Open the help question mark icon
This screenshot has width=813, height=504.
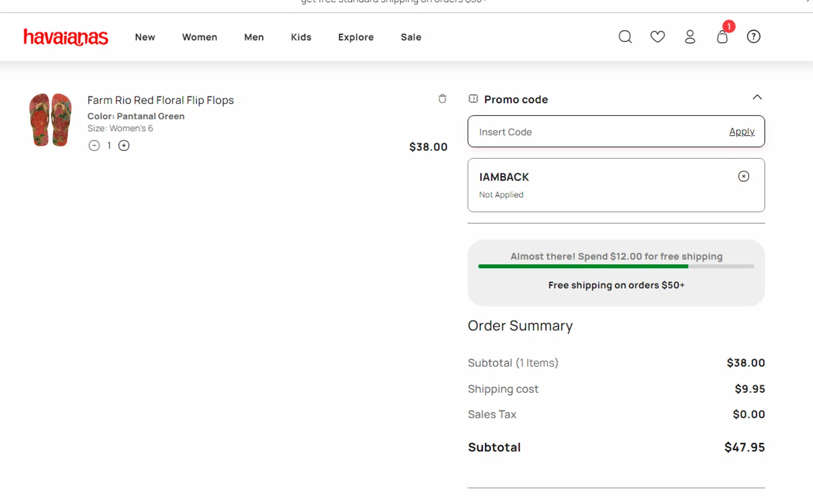click(753, 36)
